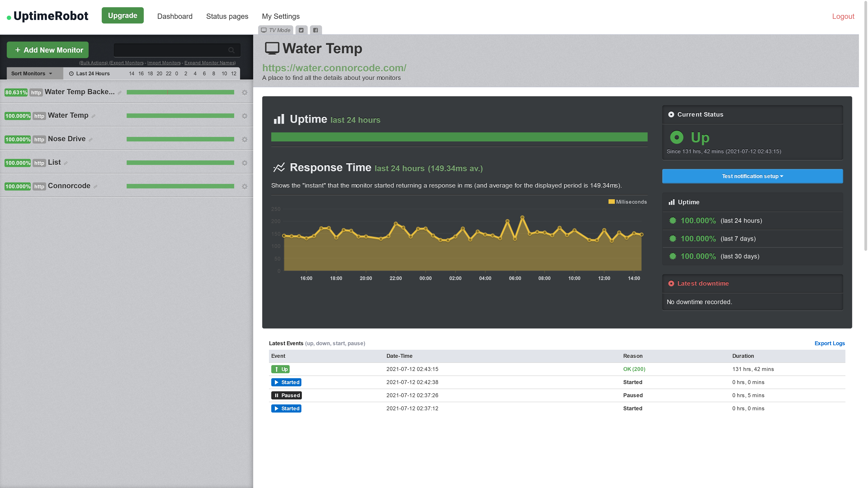Open Status pages menu item
Image resolution: width=868 pixels, height=488 pixels.
(x=227, y=16)
